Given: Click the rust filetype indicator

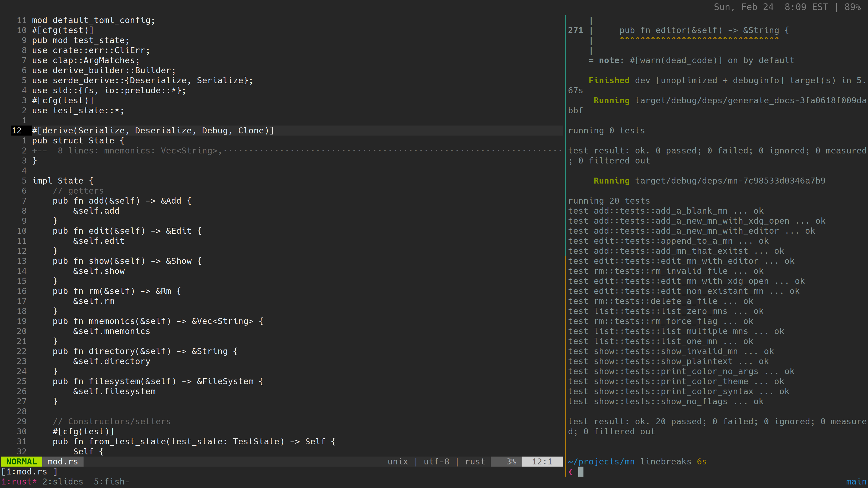Looking at the screenshot, I should point(475,461).
